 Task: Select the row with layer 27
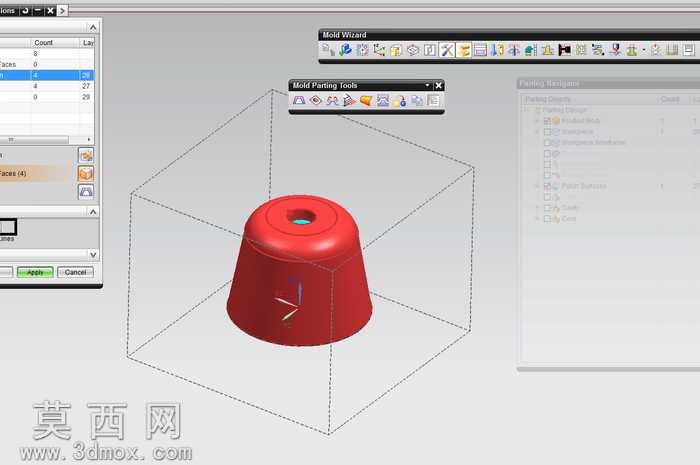[x=47, y=86]
